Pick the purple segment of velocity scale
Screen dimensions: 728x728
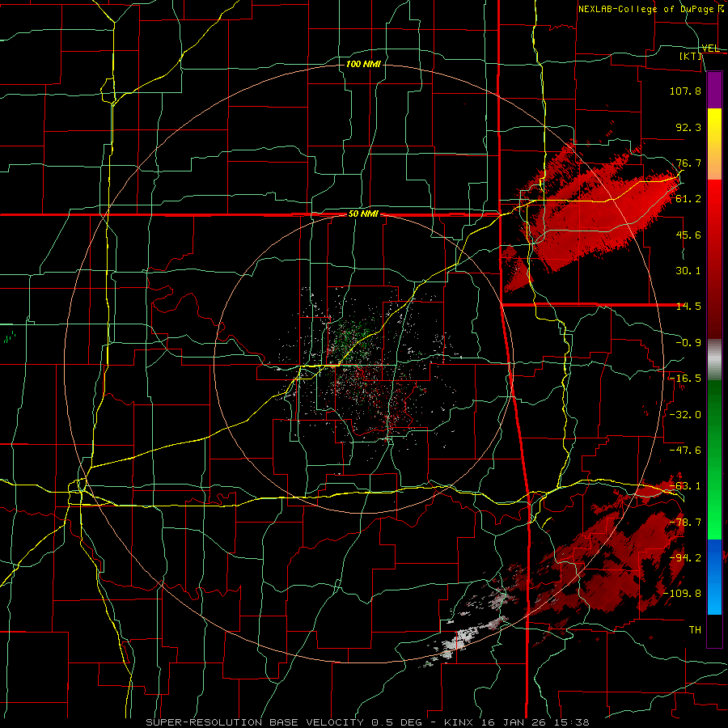pyautogui.click(x=714, y=90)
